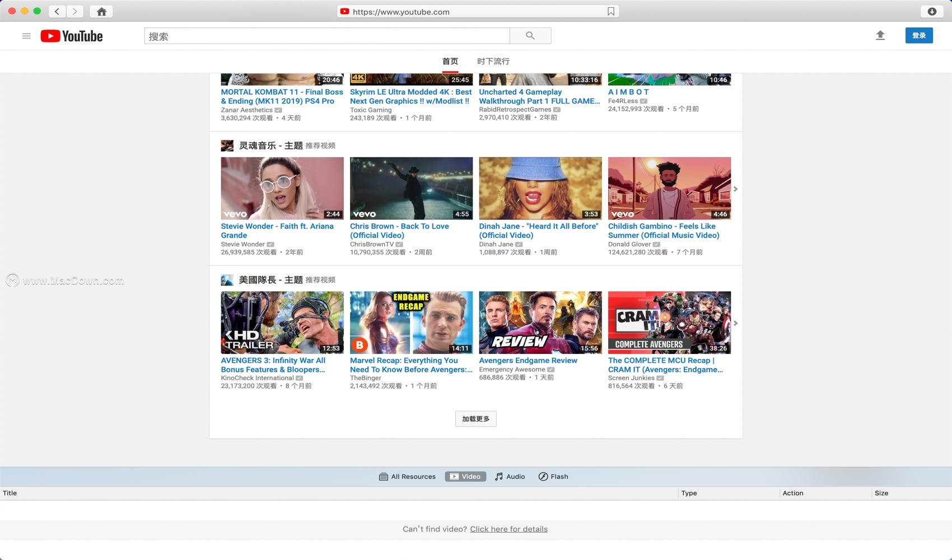The height and width of the screenshot is (560, 952).
Task: Click the blue sign-in button
Action: coord(919,35)
